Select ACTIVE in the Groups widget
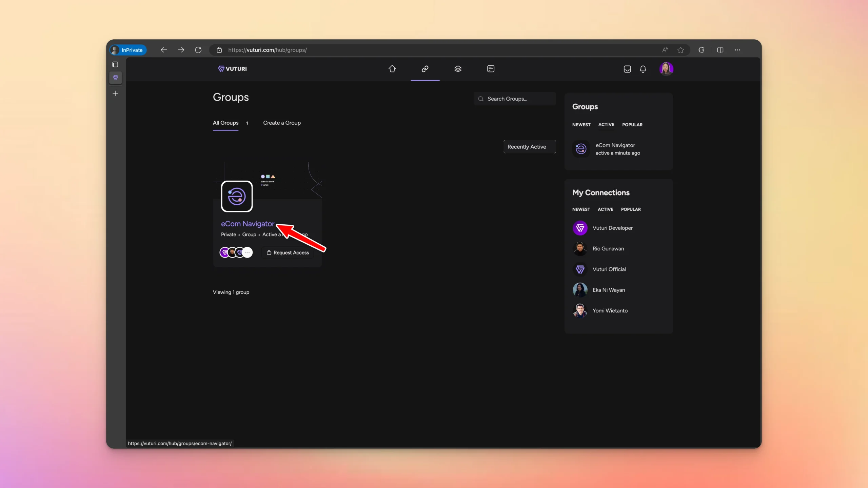 click(x=606, y=125)
